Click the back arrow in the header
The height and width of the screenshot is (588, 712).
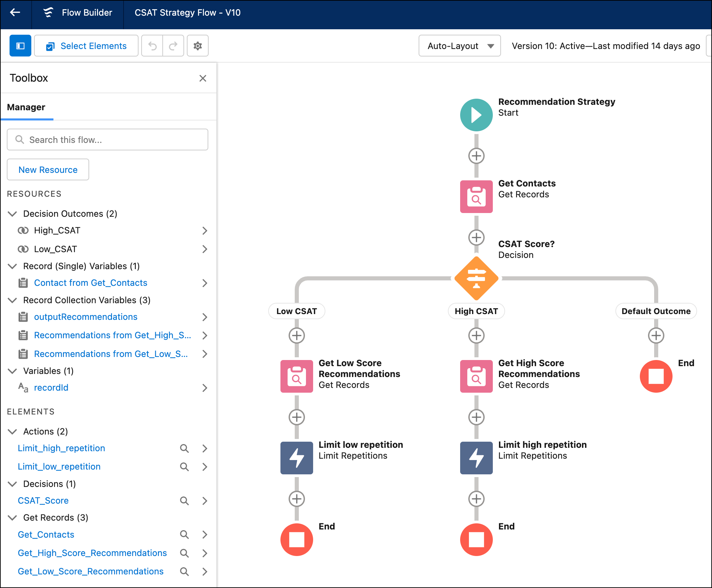coord(15,13)
